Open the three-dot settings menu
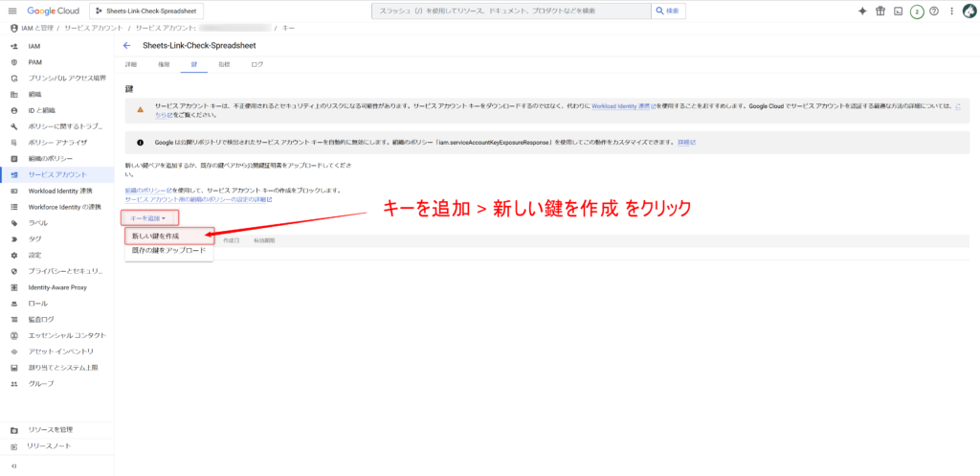Viewport: 980px width, 476px height. click(949, 11)
